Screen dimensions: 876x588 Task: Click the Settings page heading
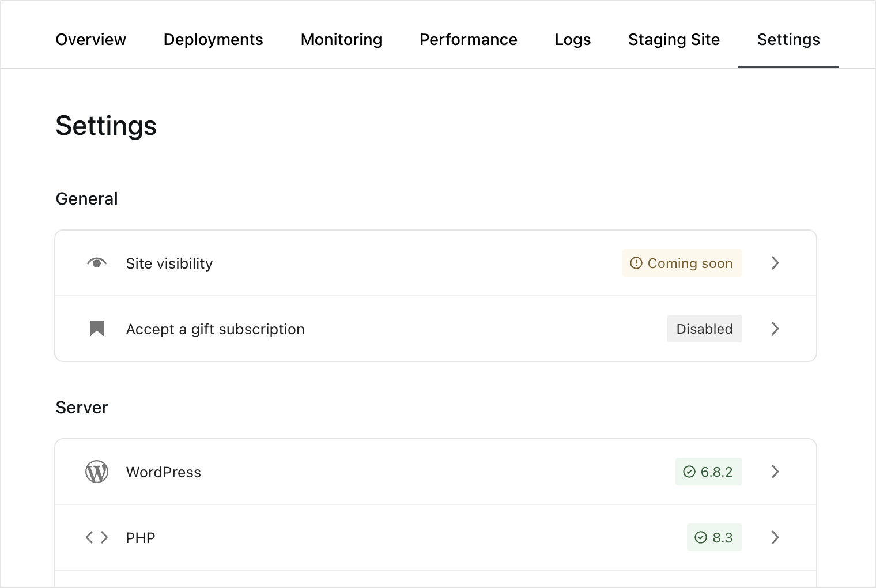(x=106, y=126)
